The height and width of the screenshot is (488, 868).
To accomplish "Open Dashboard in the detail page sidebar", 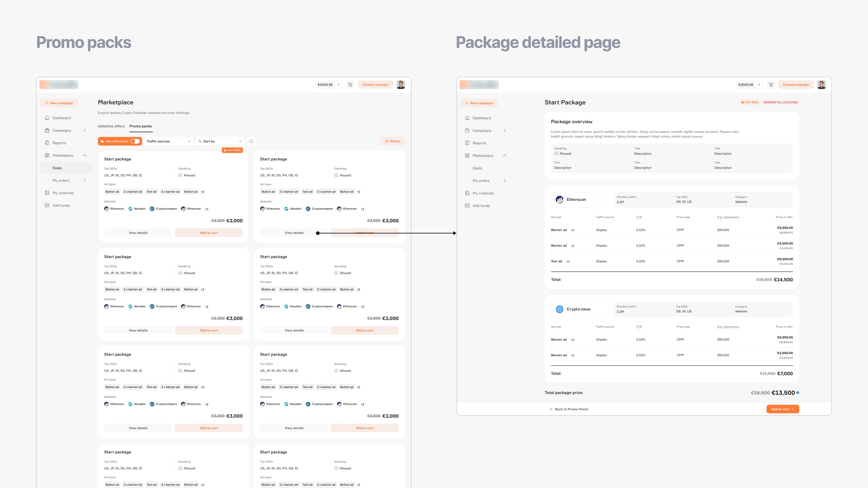I will pyautogui.click(x=482, y=118).
